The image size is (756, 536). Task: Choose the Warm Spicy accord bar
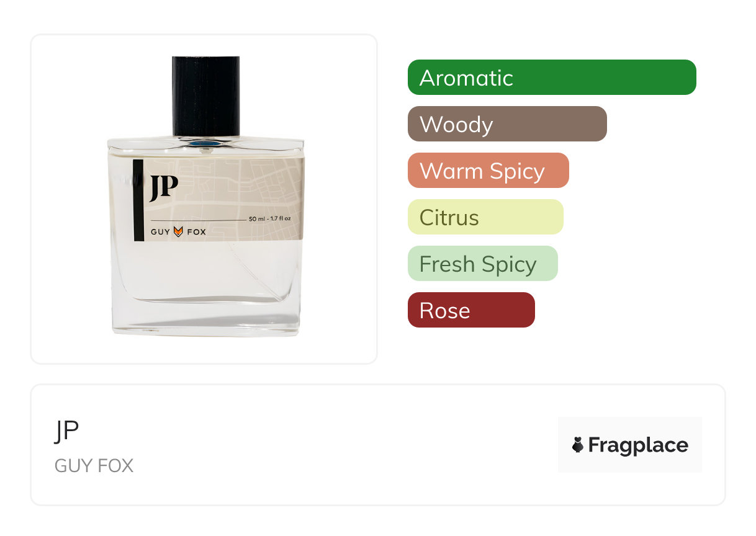(x=488, y=171)
